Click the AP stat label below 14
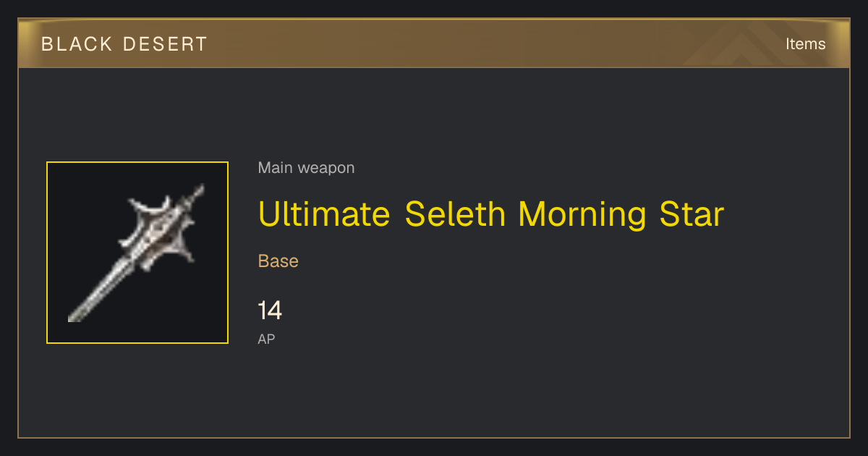This screenshot has height=456, width=868. pos(266,339)
